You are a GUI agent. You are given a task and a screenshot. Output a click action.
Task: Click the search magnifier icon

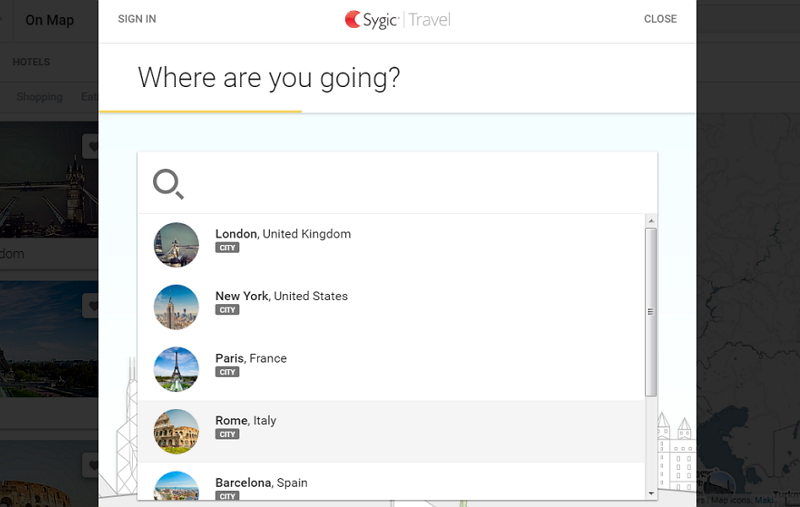pyautogui.click(x=168, y=183)
